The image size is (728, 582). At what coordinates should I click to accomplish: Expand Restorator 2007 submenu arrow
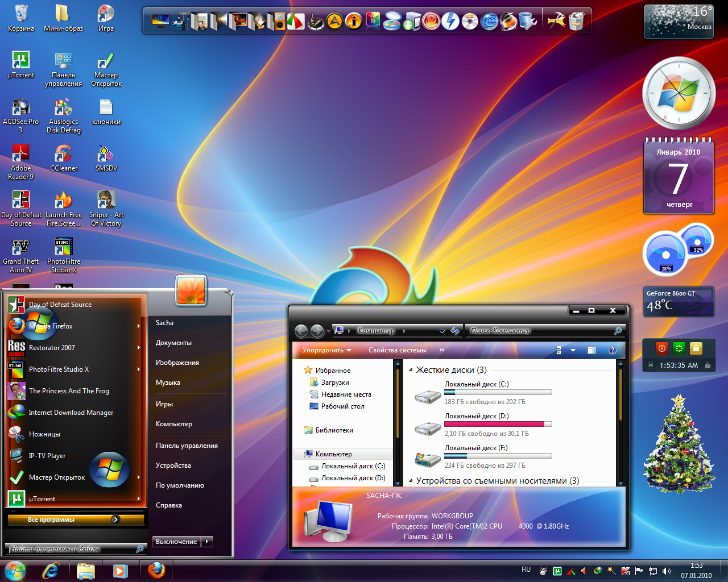[x=138, y=348]
